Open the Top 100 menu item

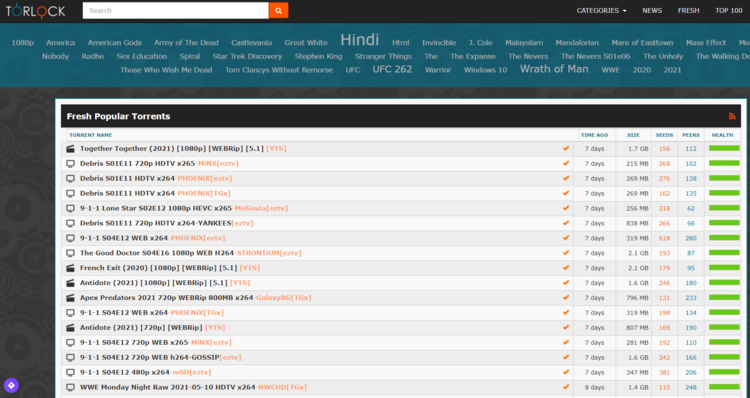(728, 11)
